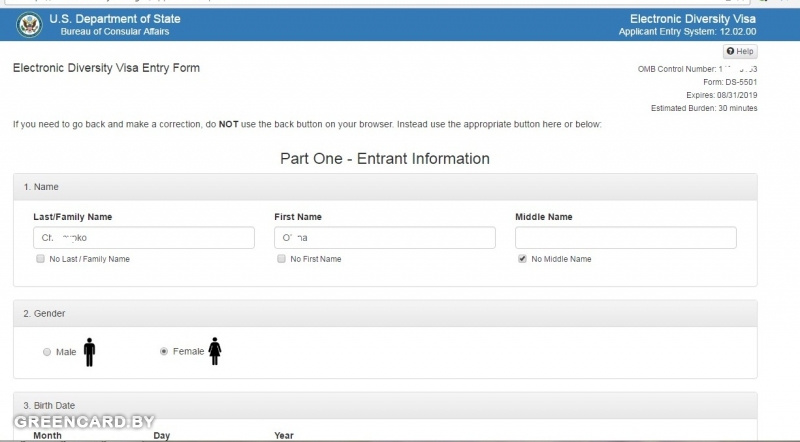
Task: Click the 'Electronic Diversity Visa' banner title
Action: pos(692,19)
